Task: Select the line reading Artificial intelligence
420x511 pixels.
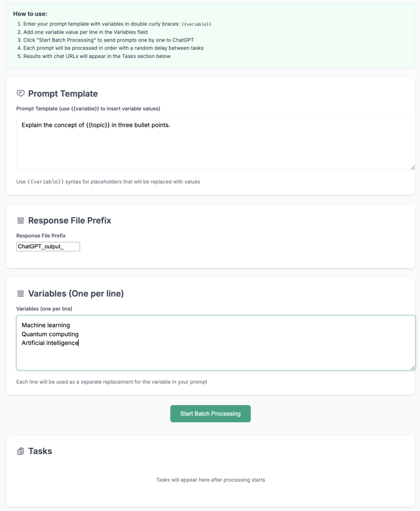Action: [x=50, y=343]
